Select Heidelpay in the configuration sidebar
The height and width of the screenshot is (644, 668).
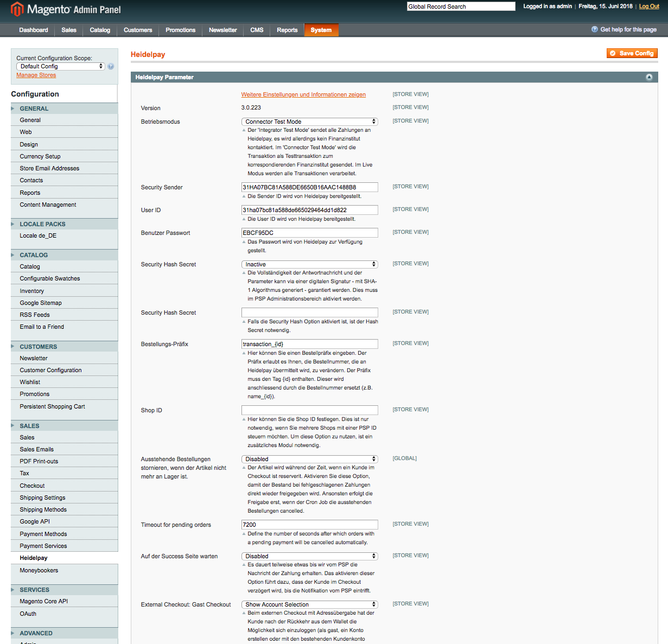coord(65,558)
